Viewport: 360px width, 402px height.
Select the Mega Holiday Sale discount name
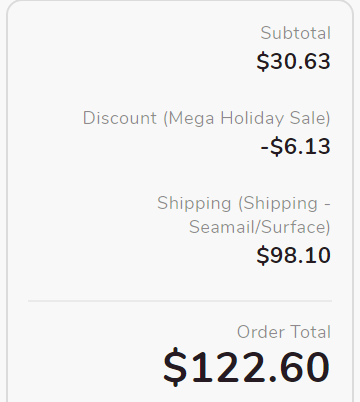pyautogui.click(x=247, y=119)
